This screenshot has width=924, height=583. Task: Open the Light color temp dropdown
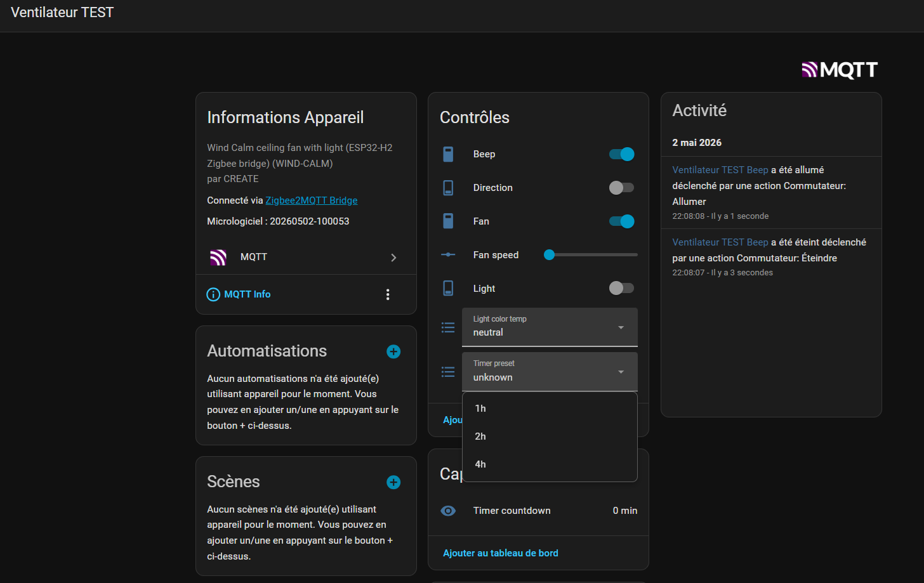point(550,327)
